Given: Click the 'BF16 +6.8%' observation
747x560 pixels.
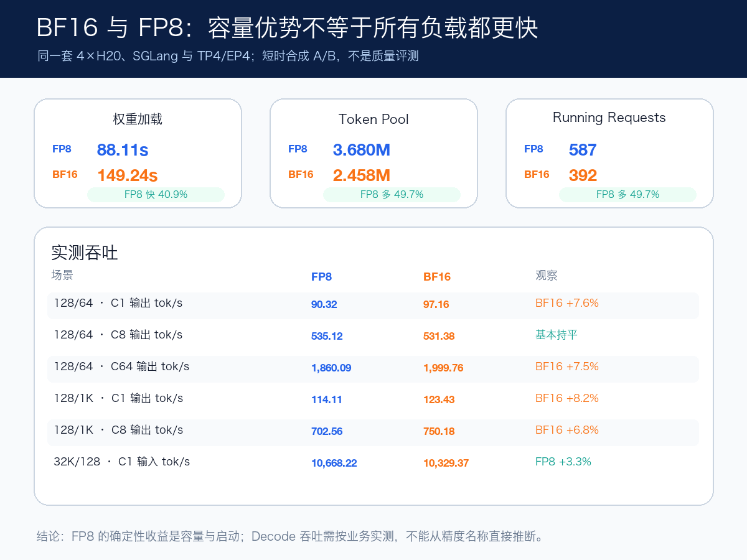Looking at the screenshot, I should [567, 430].
